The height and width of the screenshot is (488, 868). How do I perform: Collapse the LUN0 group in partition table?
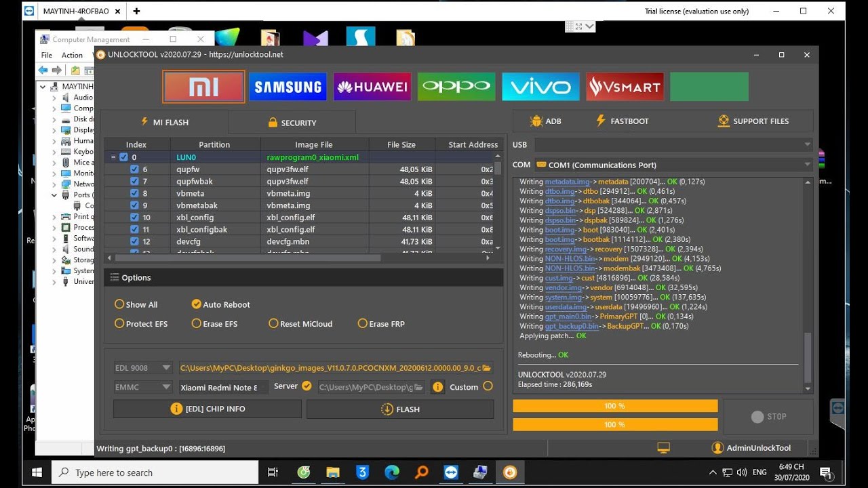click(x=113, y=157)
